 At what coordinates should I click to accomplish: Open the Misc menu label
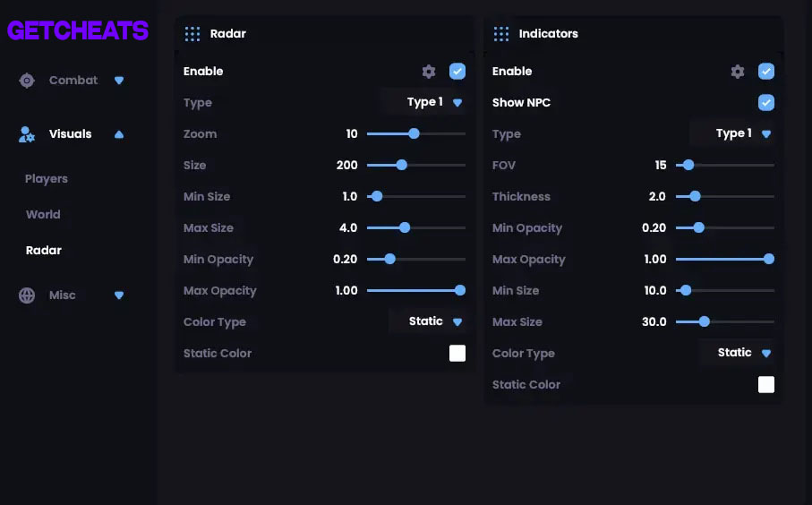tap(63, 295)
